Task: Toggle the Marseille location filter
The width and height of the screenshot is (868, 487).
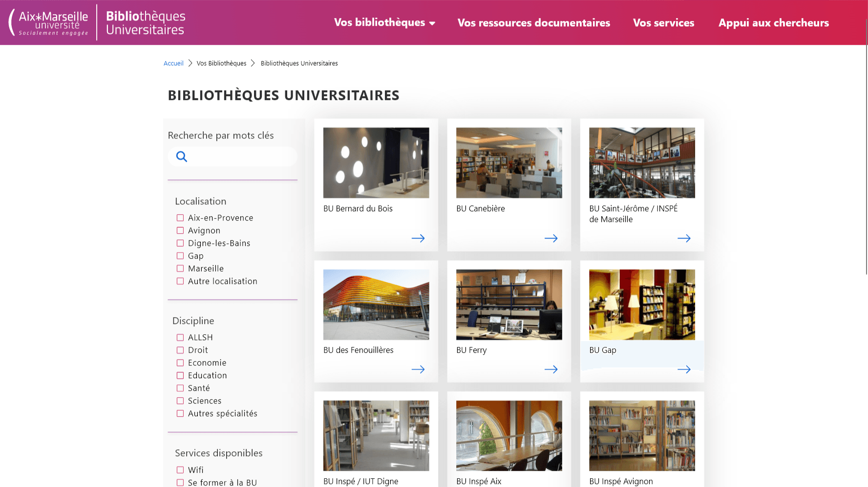Action: tap(180, 268)
